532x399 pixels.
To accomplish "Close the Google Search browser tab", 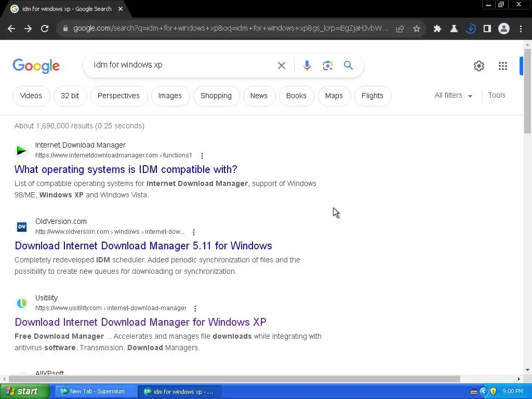I will tap(121, 9).
